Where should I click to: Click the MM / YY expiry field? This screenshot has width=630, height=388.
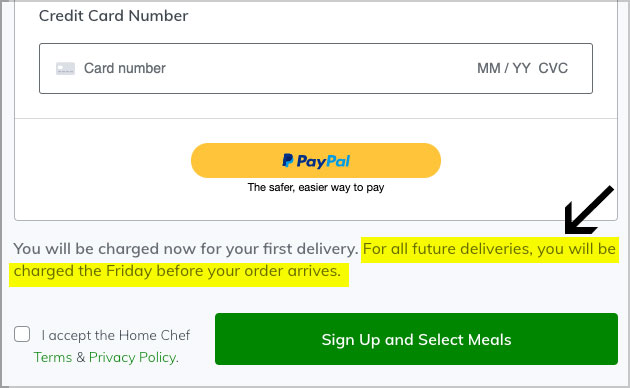click(x=504, y=68)
